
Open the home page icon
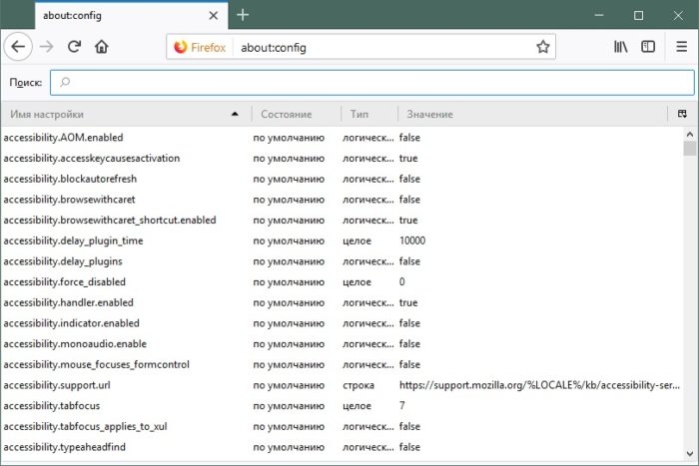(x=102, y=46)
